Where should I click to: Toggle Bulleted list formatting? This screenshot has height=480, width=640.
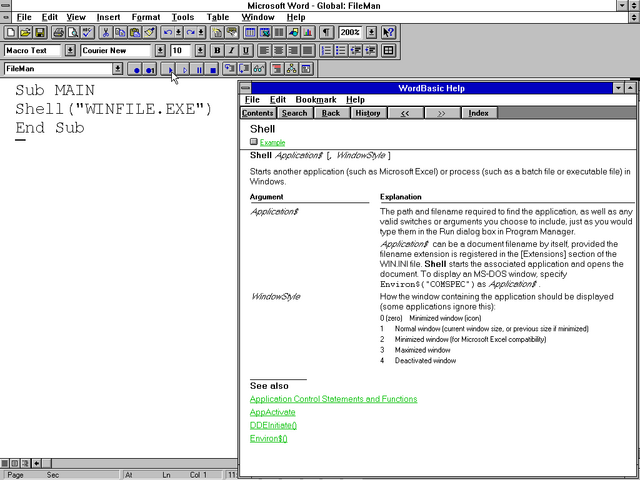click(x=341, y=51)
